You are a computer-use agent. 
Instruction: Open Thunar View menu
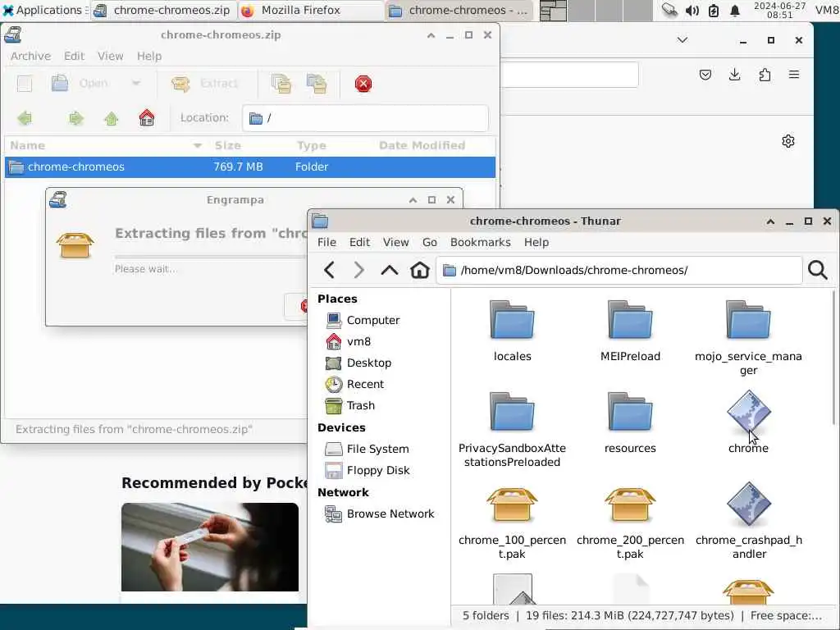[x=395, y=242]
